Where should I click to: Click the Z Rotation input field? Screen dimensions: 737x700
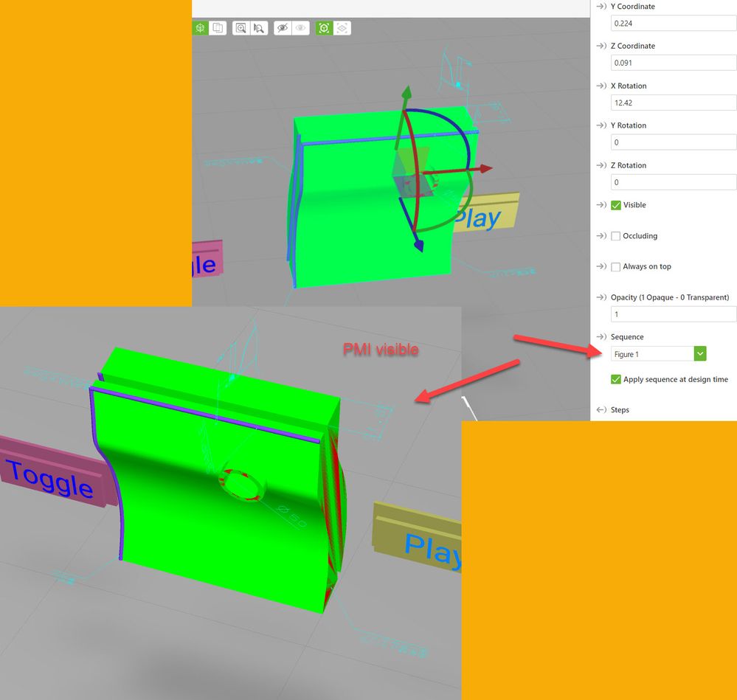674,182
